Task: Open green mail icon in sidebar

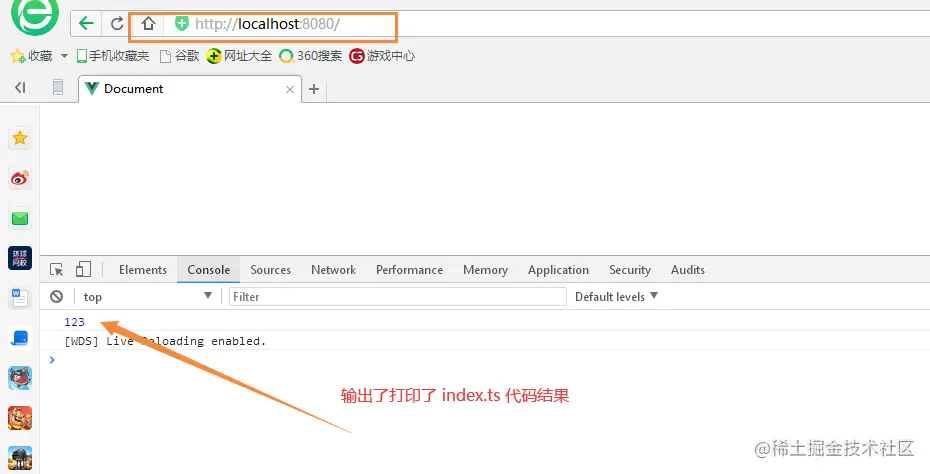Action: [20, 218]
